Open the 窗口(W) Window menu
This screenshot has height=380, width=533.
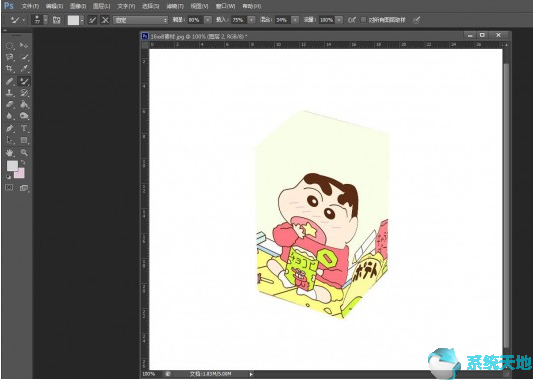[x=225, y=6]
